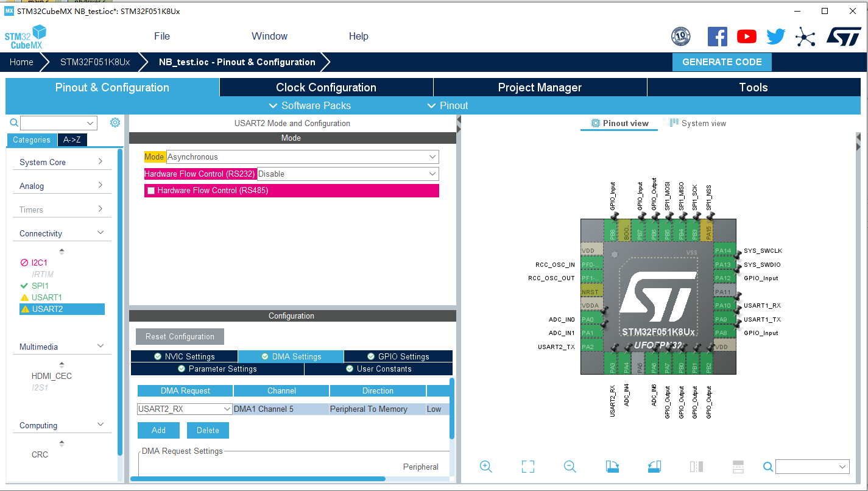Rotate the chip clockwise icon
This screenshot has width=868, height=491.
pyautogui.click(x=612, y=467)
